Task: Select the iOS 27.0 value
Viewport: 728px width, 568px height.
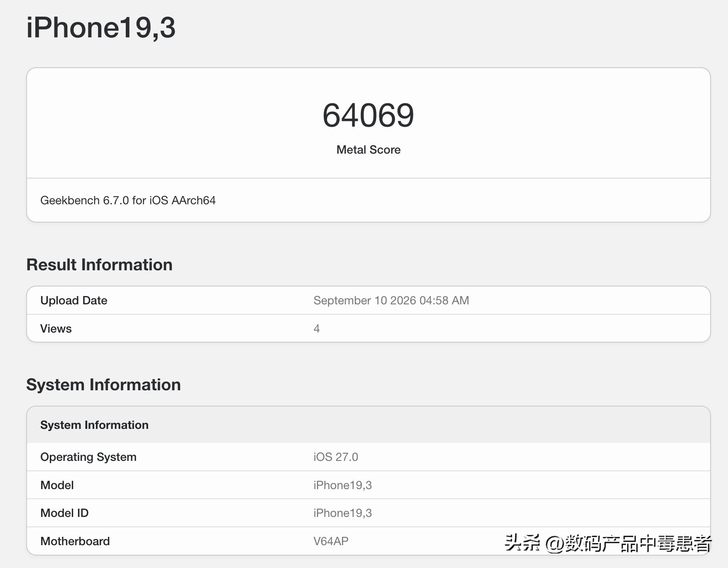Action: coord(335,457)
